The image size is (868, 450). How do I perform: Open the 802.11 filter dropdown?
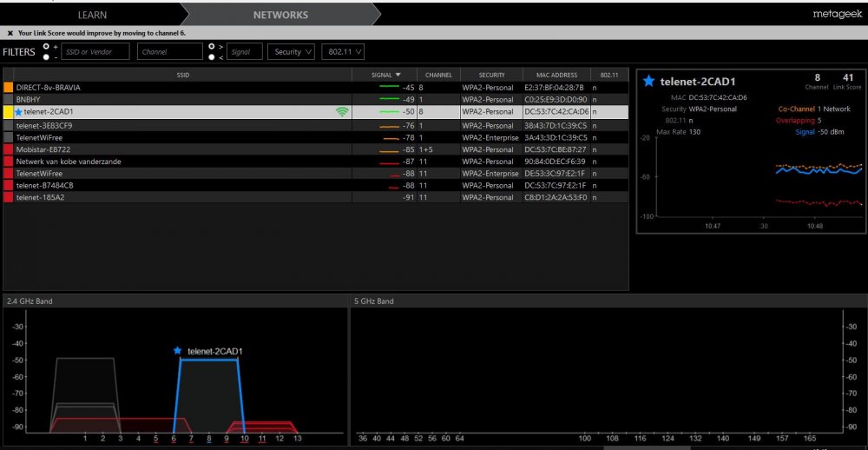(x=343, y=52)
